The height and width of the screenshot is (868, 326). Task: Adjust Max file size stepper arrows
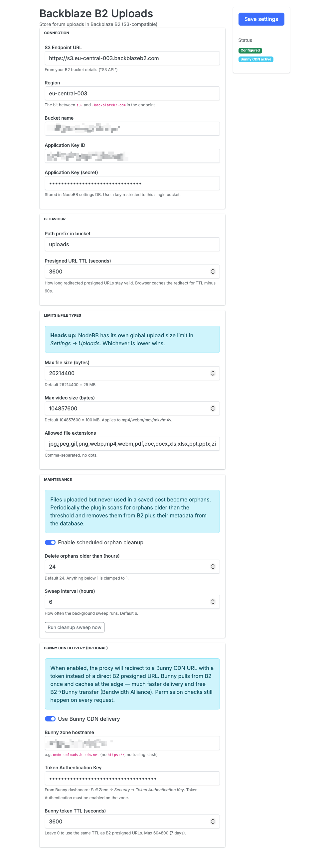coord(213,373)
